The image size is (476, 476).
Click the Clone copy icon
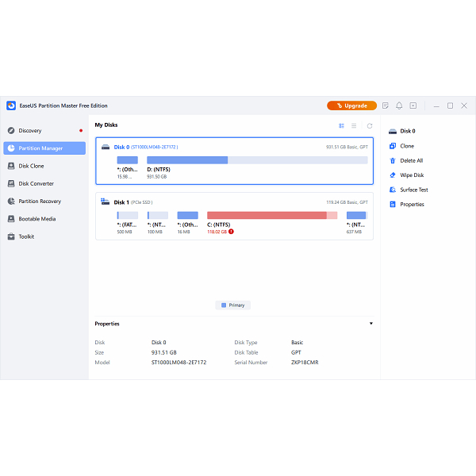[x=393, y=146]
